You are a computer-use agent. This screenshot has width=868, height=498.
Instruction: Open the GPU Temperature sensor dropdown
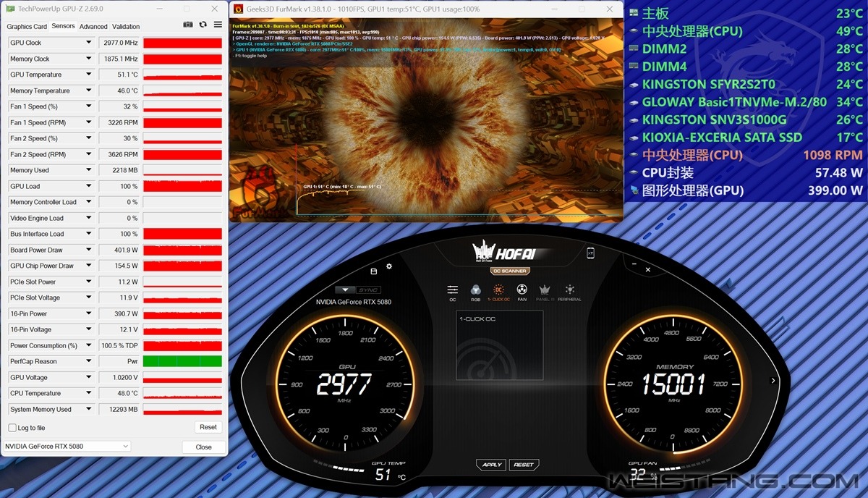(89, 75)
